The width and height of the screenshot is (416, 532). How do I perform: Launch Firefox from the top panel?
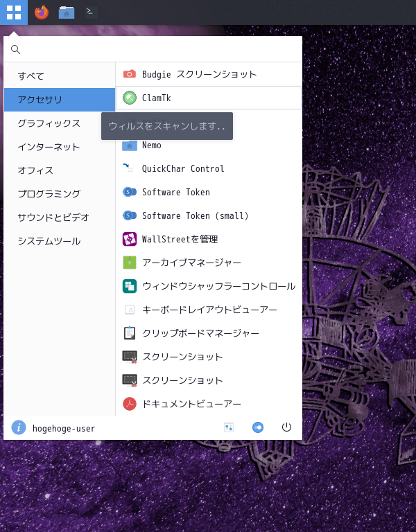point(42,12)
